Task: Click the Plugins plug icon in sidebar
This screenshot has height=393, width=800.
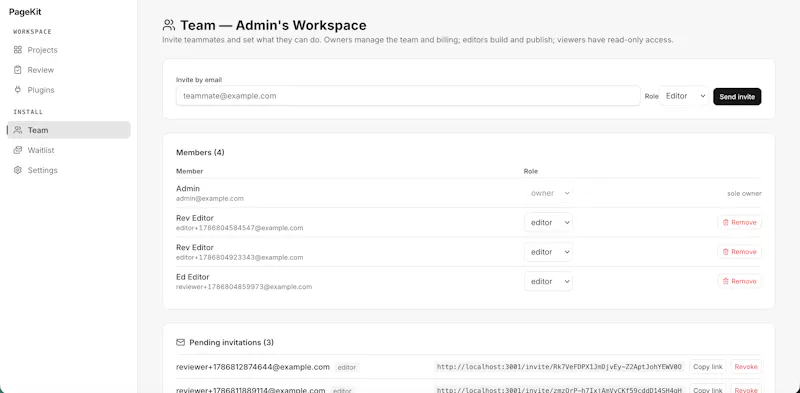Action: pyautogui.click(x=18, y=90)
